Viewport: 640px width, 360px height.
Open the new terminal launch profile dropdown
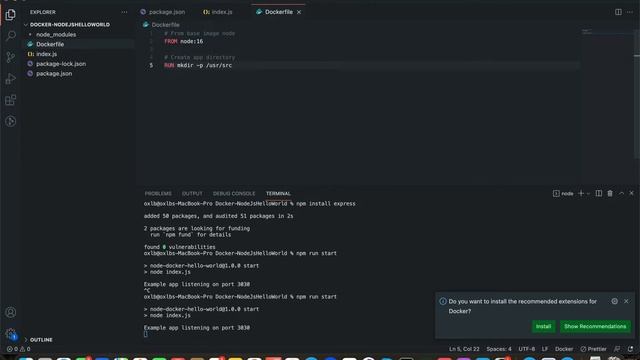click(x=588, y=193)
